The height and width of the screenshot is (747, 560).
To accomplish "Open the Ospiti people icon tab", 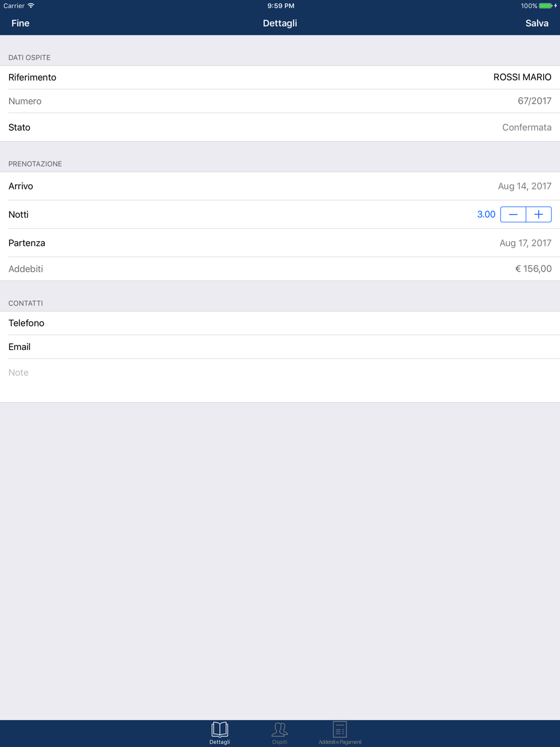I will 279,733.
